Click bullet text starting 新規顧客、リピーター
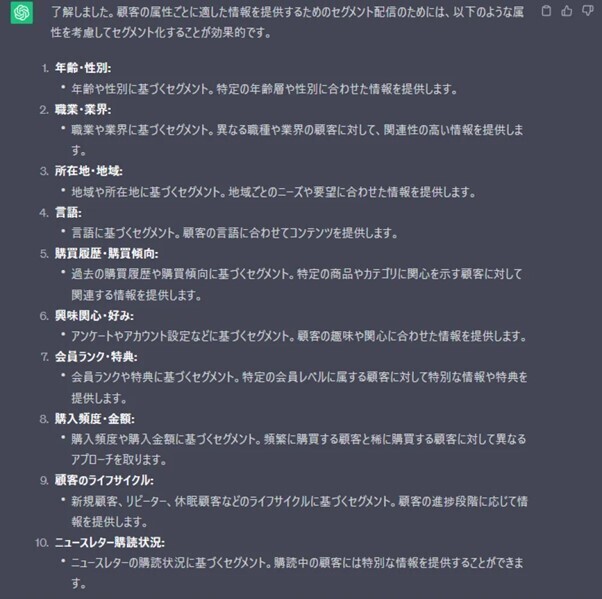This screenshot has width=602, height=599. point(299,511)
